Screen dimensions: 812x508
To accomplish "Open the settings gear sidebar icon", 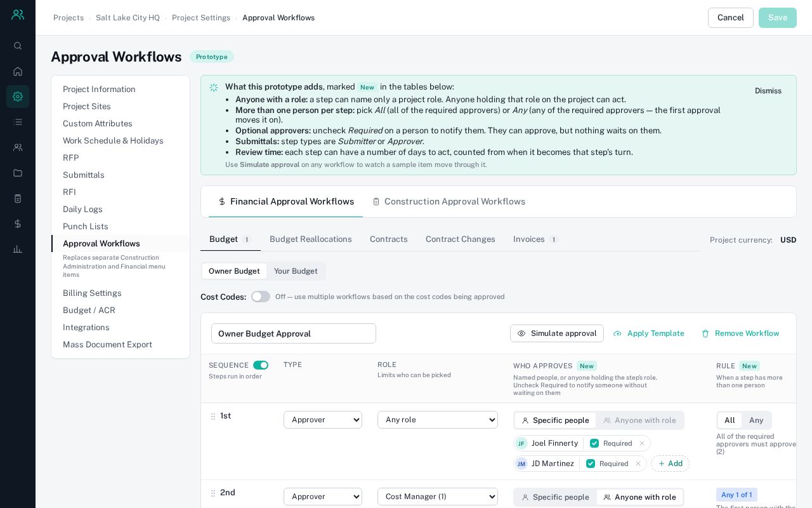I will (18, 97).
